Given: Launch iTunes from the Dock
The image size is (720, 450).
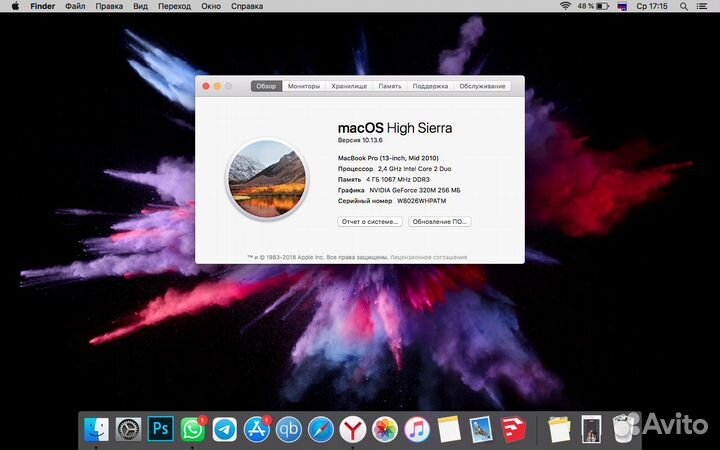Looking at the screenshot, I should coord(417,430).
